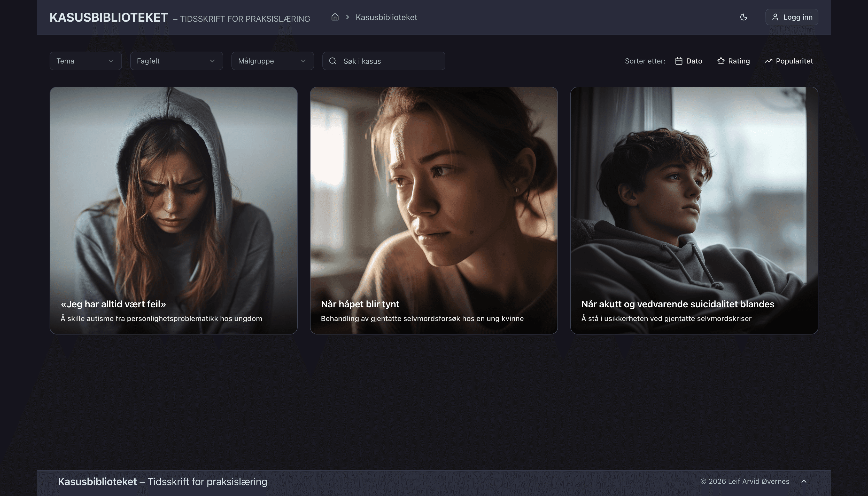Click the KASUSBIBLIOTEKET header logo title
Image resolution: width=868 pixels, height=496 pixels.
[x=109, y=18]
